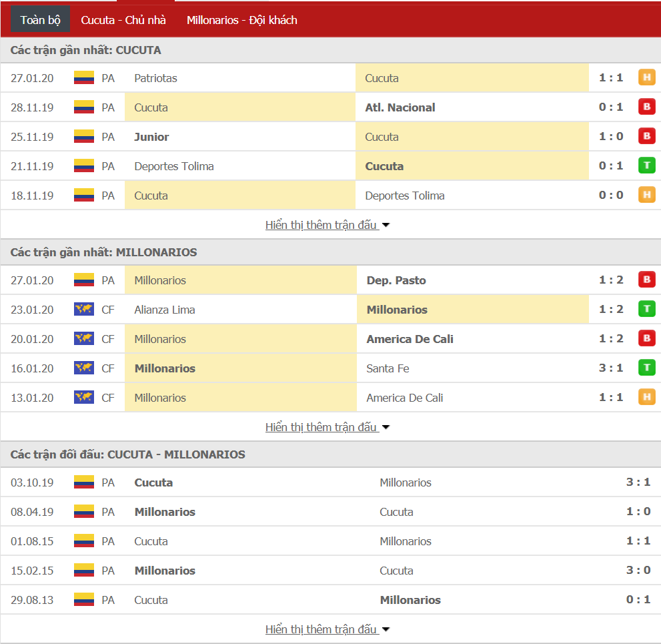Open 'Millonarios - Đội khách' tab
Screen dimensions: 661x644
click(x=242, y=20)
